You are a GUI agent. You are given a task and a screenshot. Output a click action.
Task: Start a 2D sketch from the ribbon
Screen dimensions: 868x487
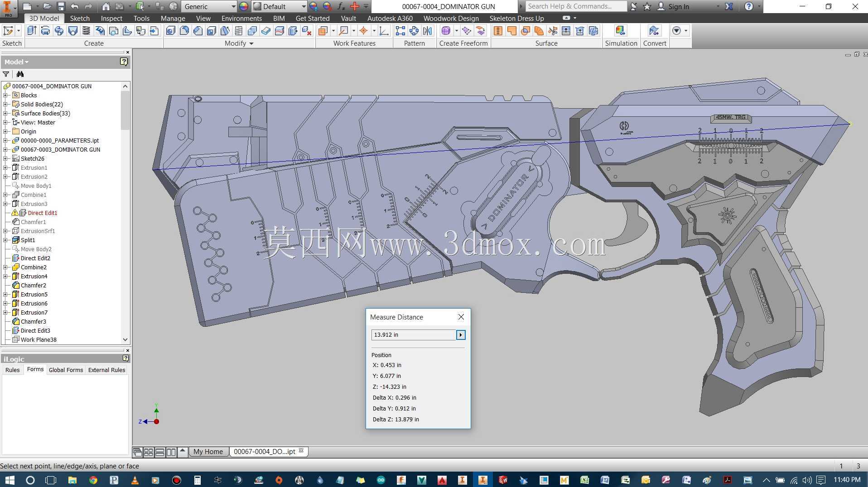pos(8,31)
